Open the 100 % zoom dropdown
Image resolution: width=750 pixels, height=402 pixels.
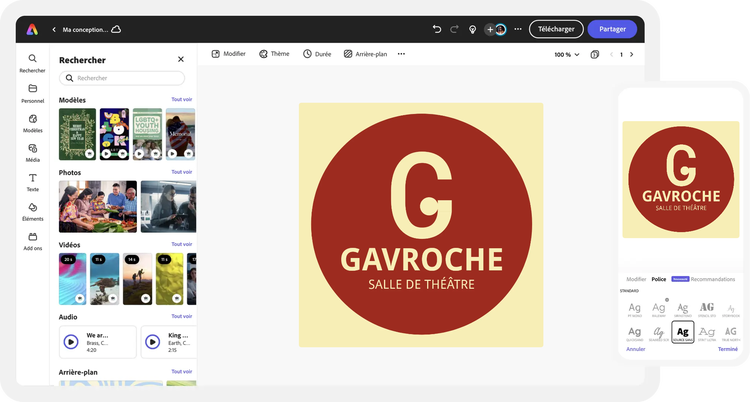pyautogui.click(x=566, y=54)
